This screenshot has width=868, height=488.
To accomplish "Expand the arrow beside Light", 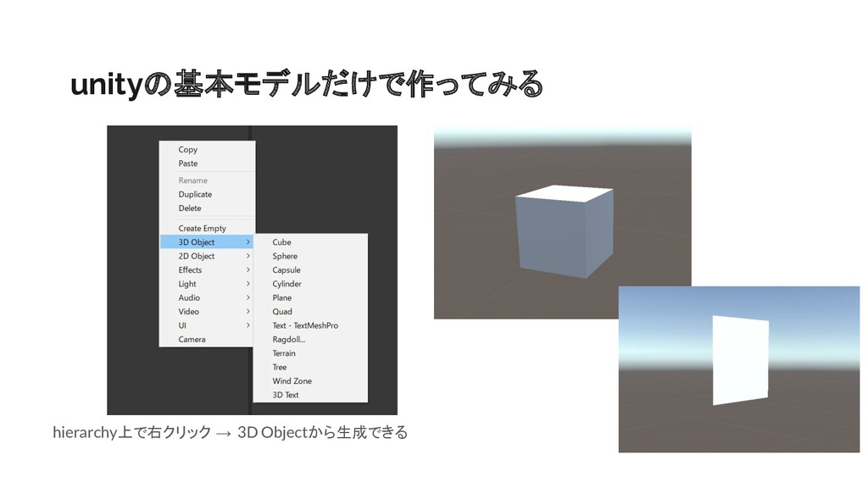I will point(248,284).
